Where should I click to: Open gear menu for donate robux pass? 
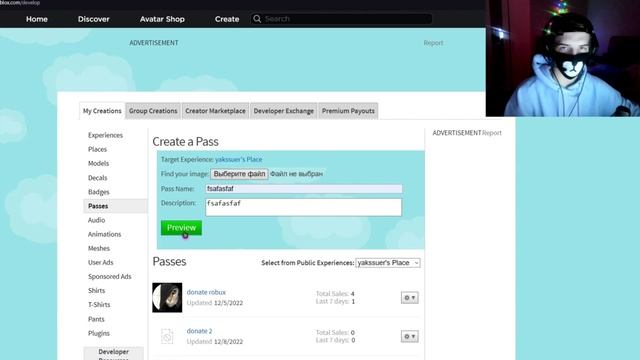click(409, 298)
